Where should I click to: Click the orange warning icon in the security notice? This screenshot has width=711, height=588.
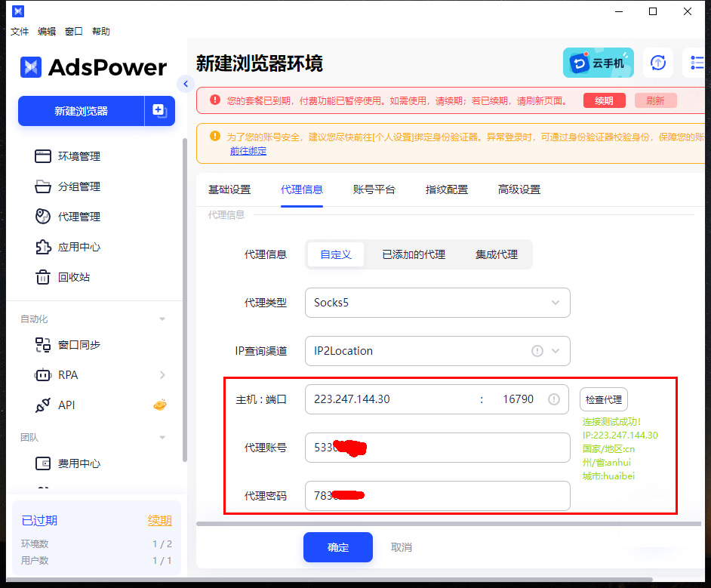tap(215, 136)
